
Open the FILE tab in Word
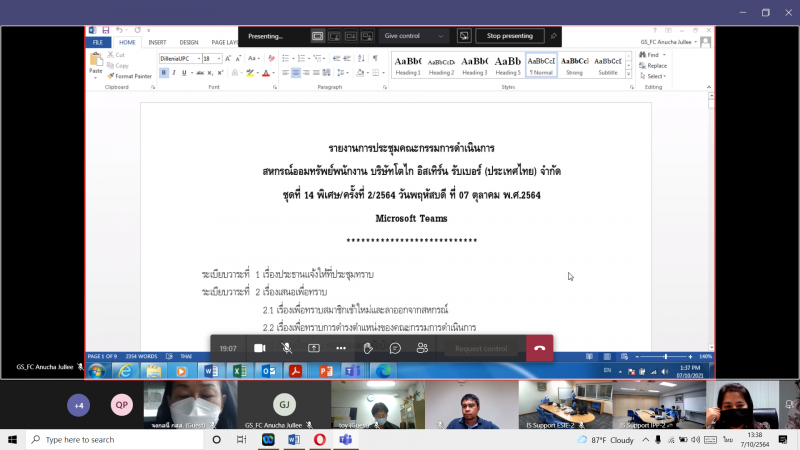pos(97,42)
